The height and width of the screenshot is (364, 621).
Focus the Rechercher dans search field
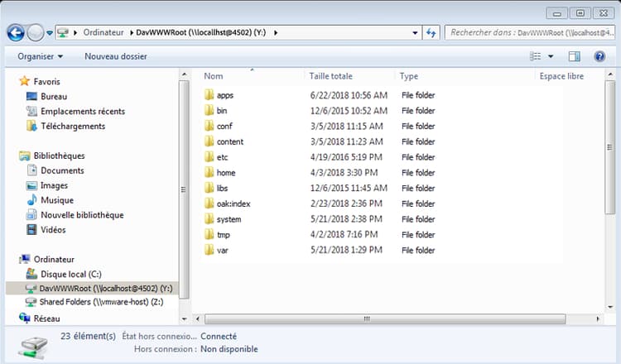[530, 33]
